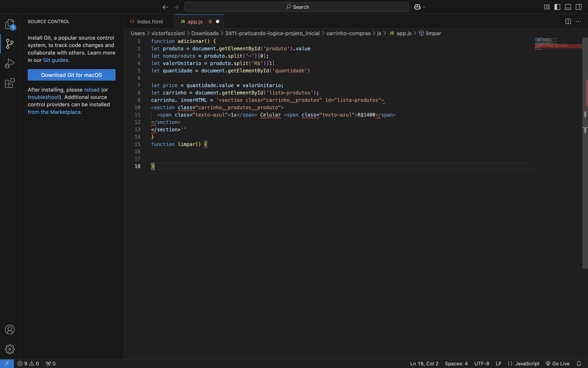Click the let valorUnitario line
This screenshot has height=368, width=588.
(x=213, y=63)
